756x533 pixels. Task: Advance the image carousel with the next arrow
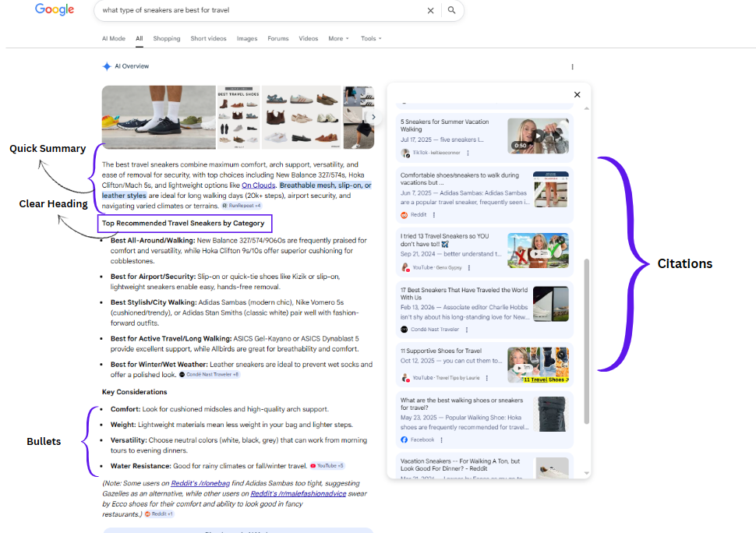point(373,118)
